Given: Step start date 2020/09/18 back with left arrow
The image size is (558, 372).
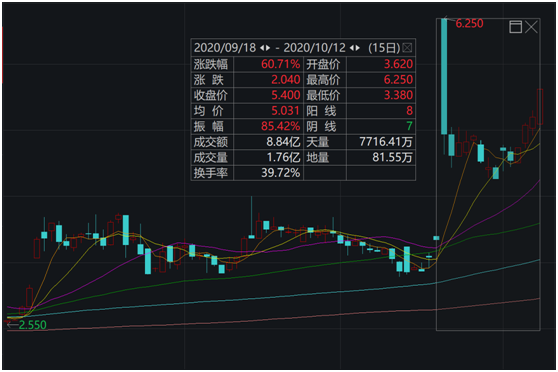Looking at the screenshot, I should click(262, 48).
